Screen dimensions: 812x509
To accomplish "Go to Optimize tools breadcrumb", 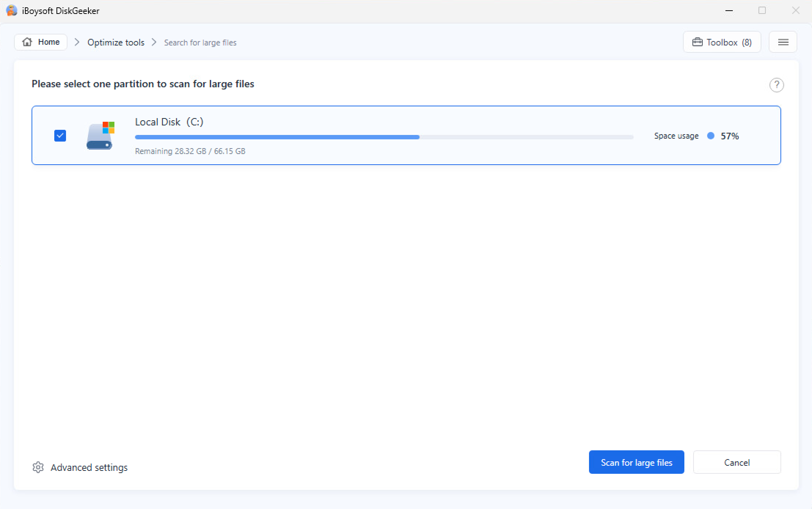I will point(116,43).
